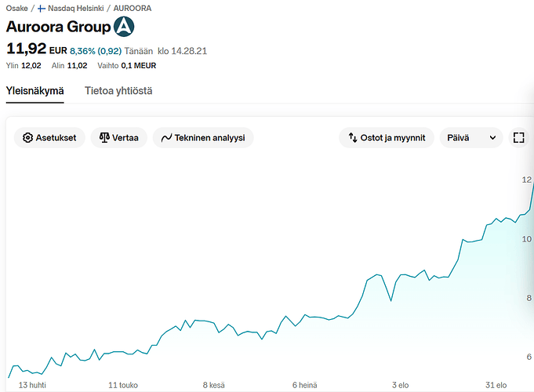Click the 6 heinä date axis label
Image resolution: width=534 pixels, height=392 pixels.
point(304,385)
